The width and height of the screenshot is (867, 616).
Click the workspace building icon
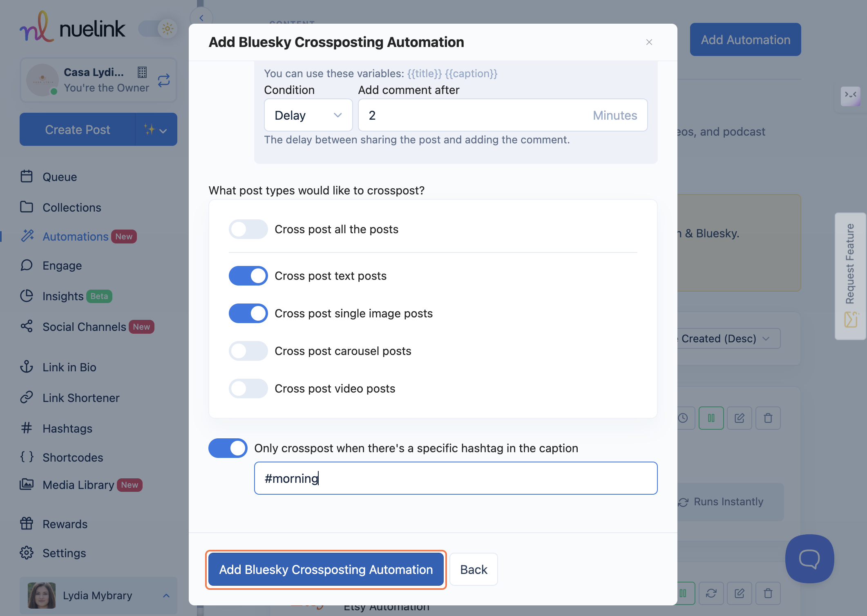click(142, 72)
